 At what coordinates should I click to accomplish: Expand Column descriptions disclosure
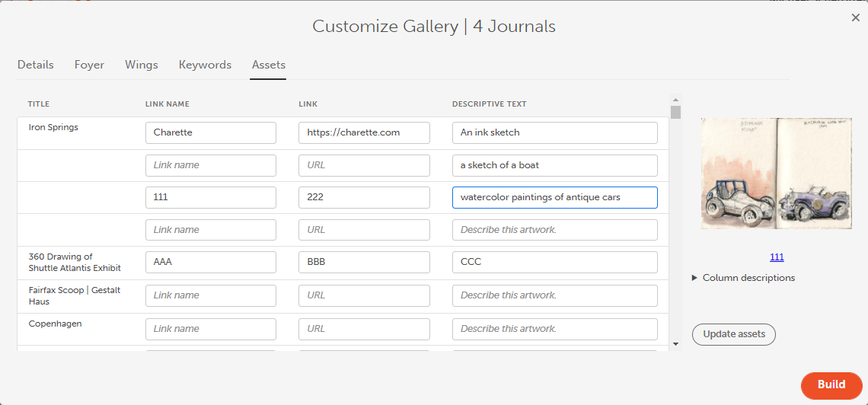pyautogui.click(x=743, y=278)
